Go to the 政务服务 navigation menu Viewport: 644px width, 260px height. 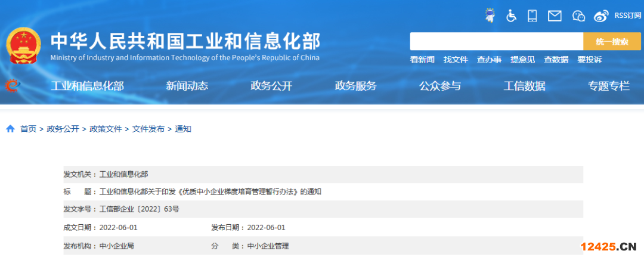355,86
